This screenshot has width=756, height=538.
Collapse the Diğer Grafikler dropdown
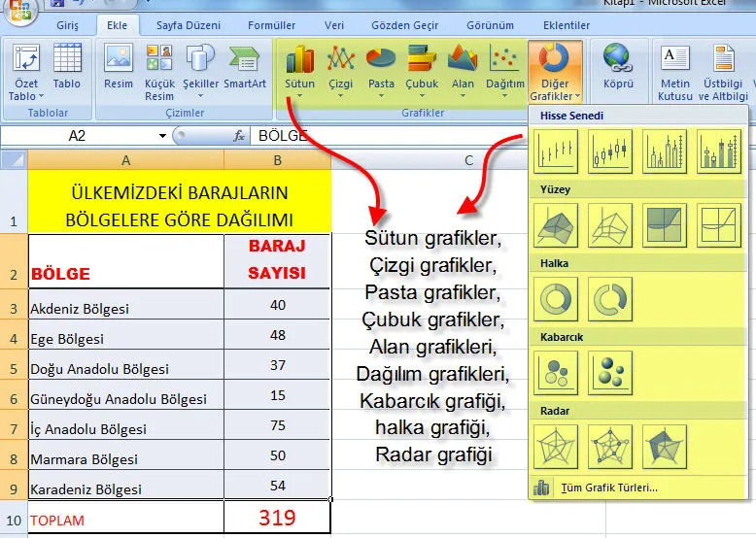556,72
